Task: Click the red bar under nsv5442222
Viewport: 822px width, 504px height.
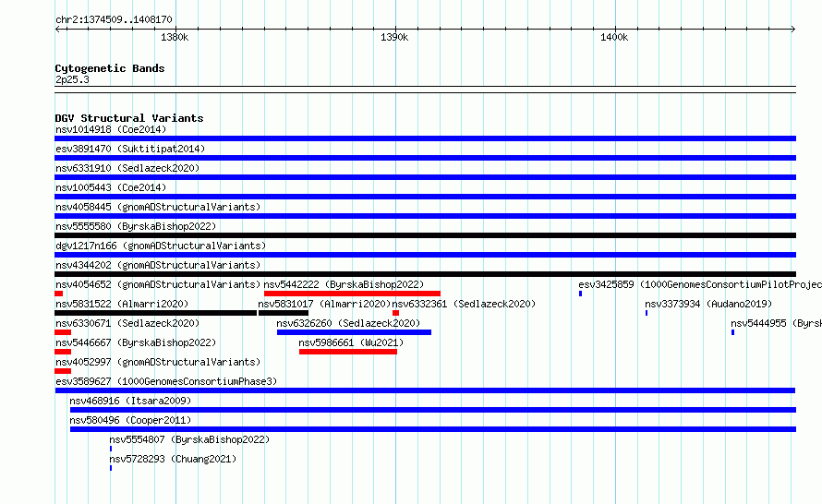Action: pyautogui.click(x=352, y=294)
